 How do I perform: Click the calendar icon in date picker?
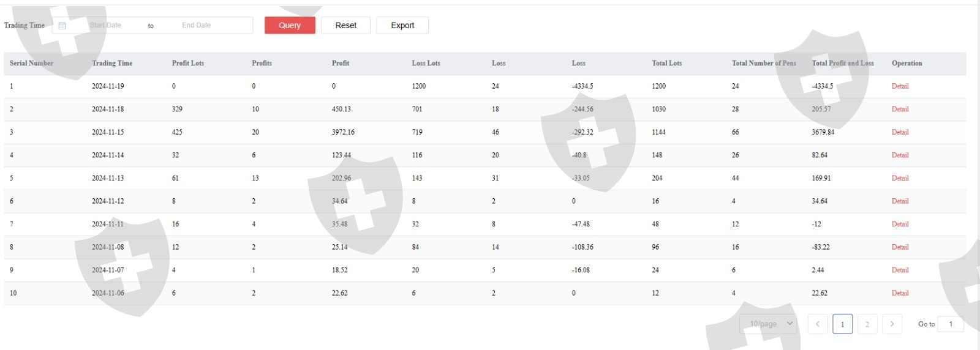62,26
